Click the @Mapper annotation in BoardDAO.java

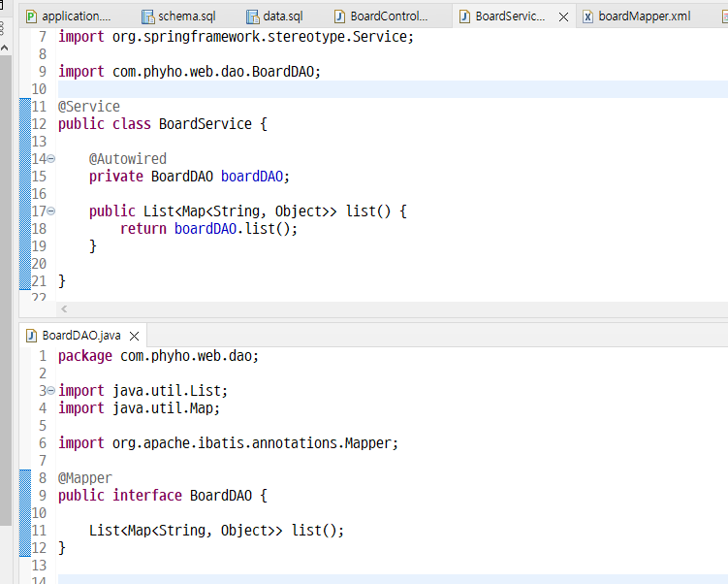85,478
